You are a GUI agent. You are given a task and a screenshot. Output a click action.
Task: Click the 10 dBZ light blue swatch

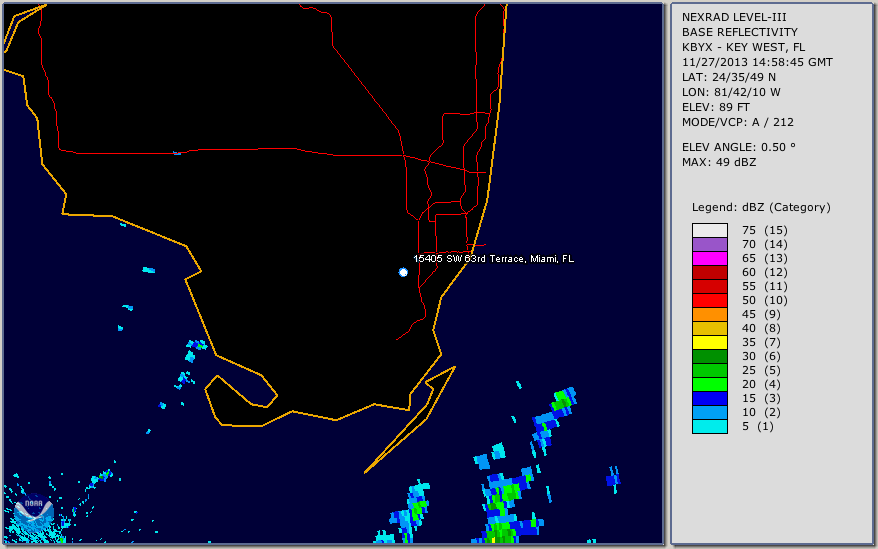pyautogui.click(x=709, y=412)
